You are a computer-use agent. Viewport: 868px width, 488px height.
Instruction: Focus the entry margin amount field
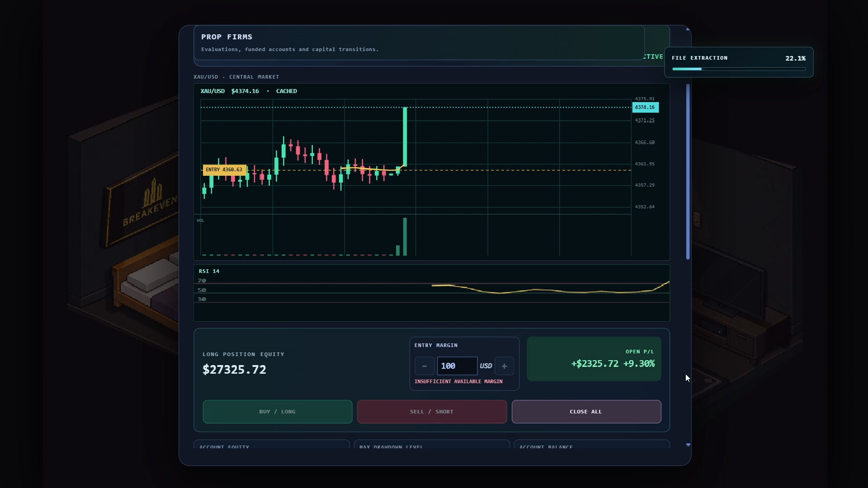point(457,366)
